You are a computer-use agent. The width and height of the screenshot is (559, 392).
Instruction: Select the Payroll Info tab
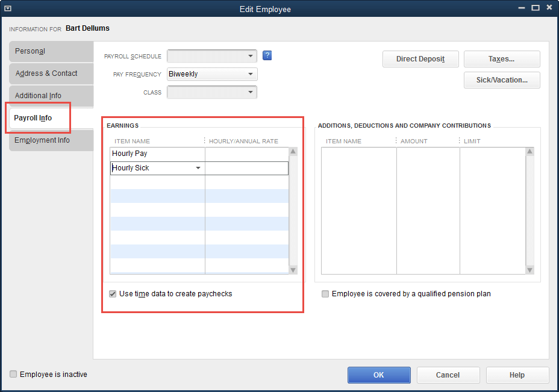point(51,118)
